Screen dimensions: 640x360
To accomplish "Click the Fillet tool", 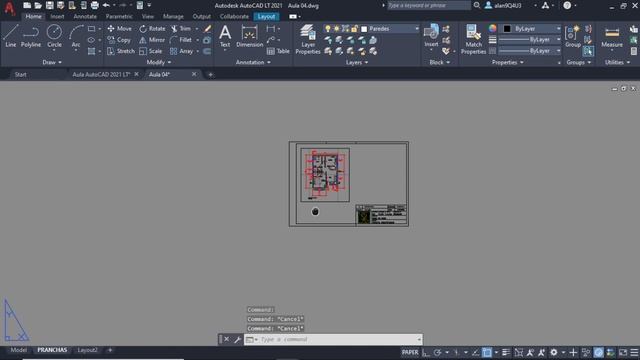I will 181,40.
